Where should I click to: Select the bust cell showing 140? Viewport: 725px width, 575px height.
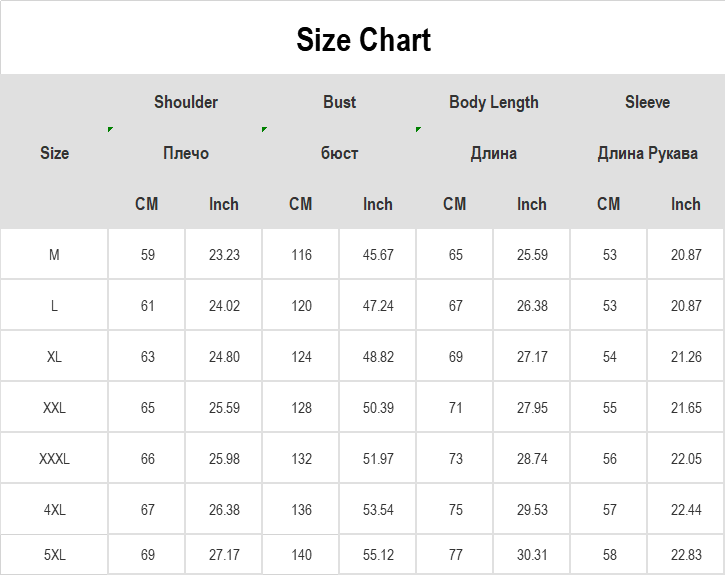301,555
